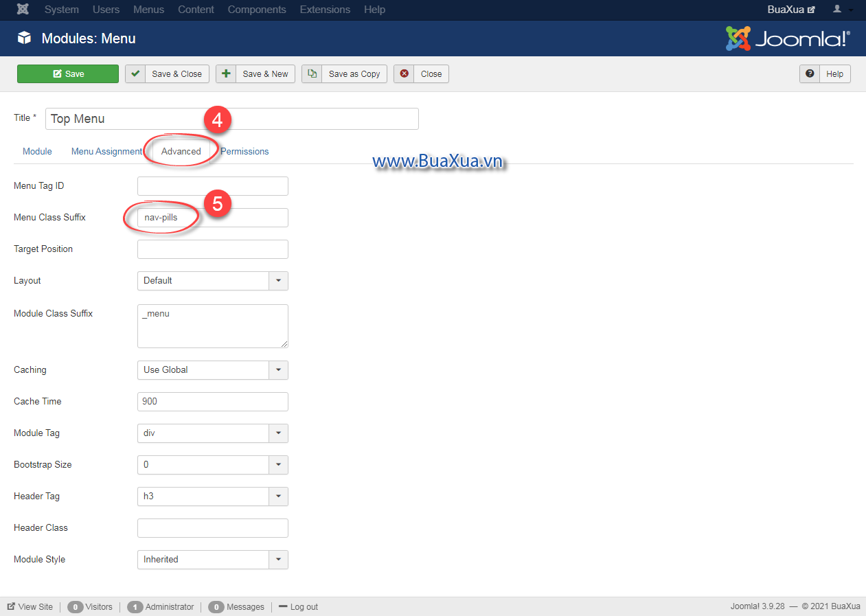Click the Menu Class Suffix label
This screenshot has width=866, height=616.
click(x=49, y=217)
